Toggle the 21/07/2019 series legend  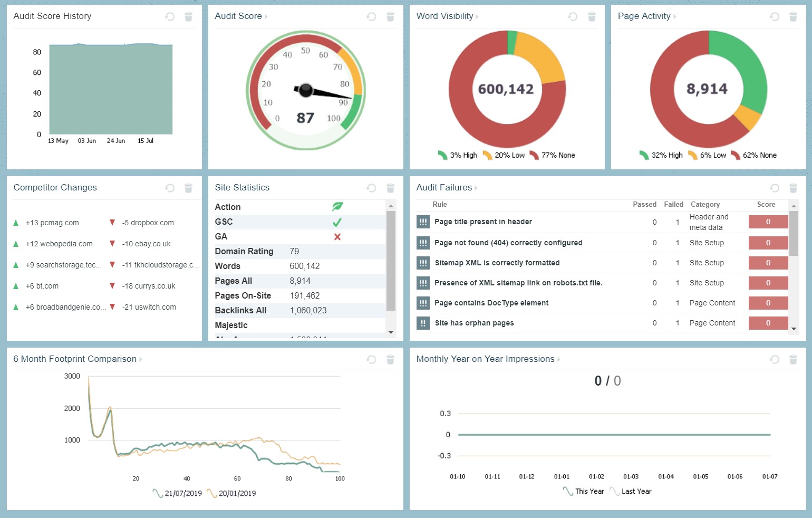(x=183, y=493)
